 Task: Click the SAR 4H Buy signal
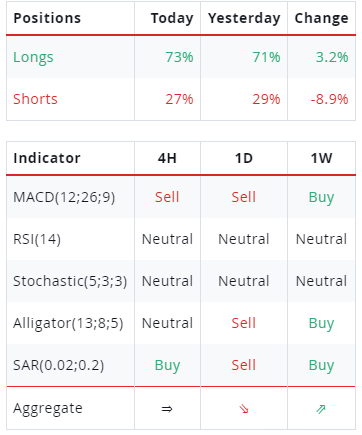tap(167, 365)
